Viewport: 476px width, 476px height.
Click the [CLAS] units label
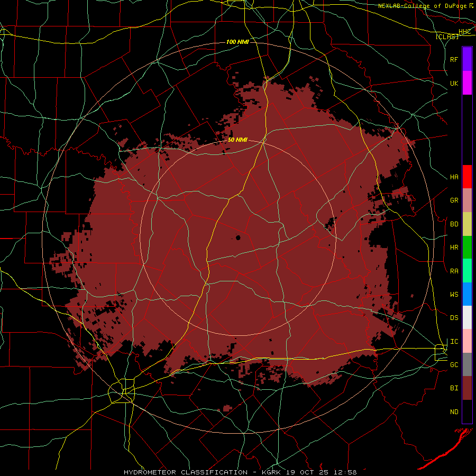pyautogui.click(x=447, y=36)
